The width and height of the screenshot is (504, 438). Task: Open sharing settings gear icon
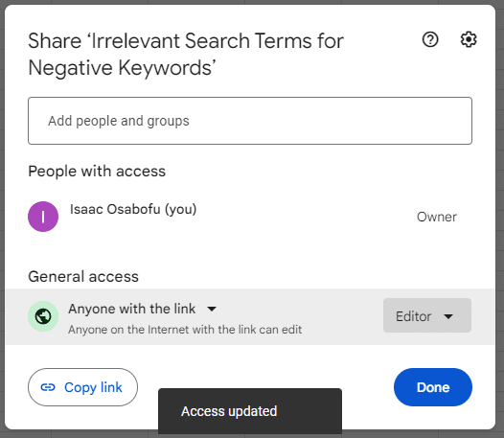click(469, 39)
